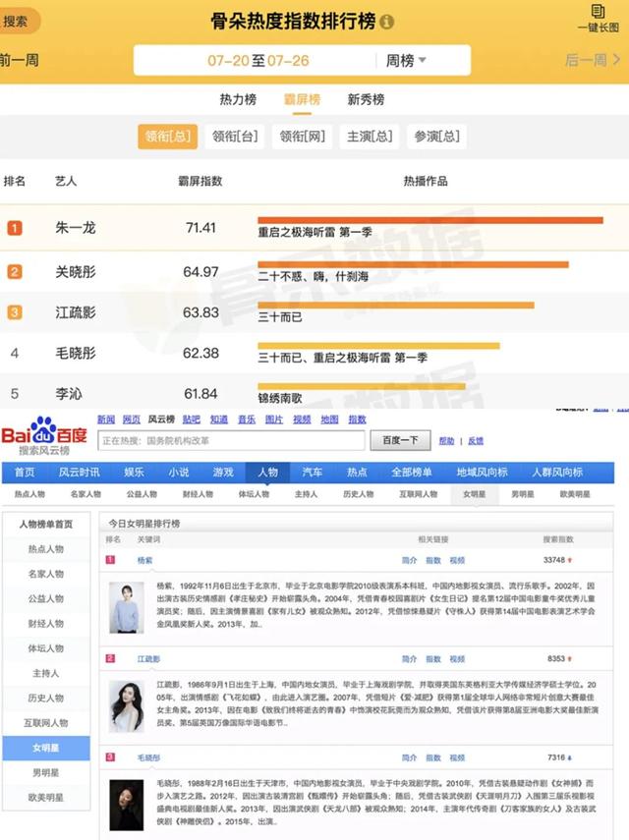This screenshot has width=629, height=840.
Task: Open the 网页 link in Baidu's top nav
Action: point(132,420)
